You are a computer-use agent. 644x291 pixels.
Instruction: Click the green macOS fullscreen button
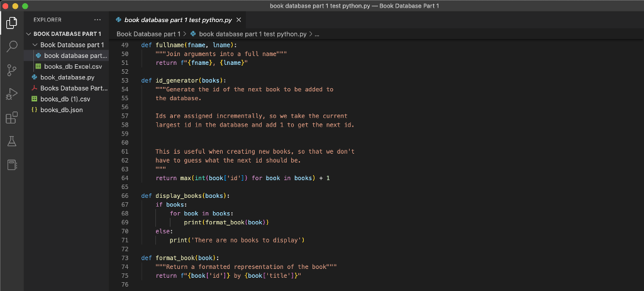tap(25, 6)
